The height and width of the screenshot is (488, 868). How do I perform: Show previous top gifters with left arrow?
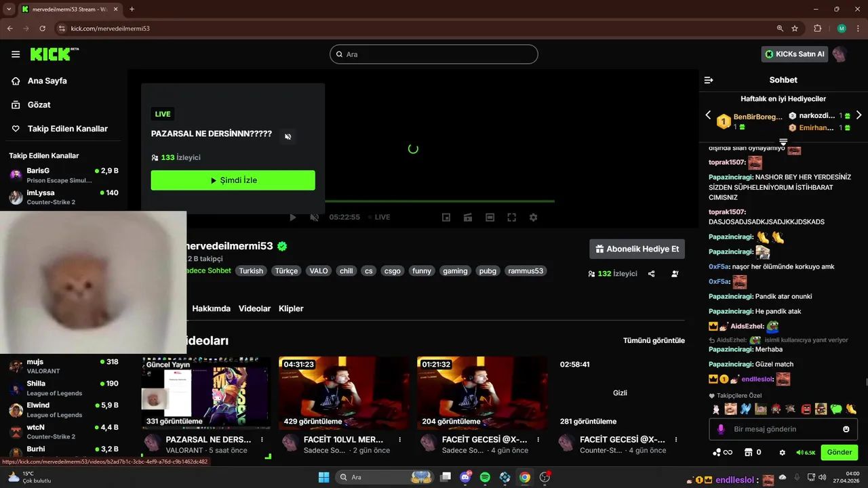tap(709, 115)
